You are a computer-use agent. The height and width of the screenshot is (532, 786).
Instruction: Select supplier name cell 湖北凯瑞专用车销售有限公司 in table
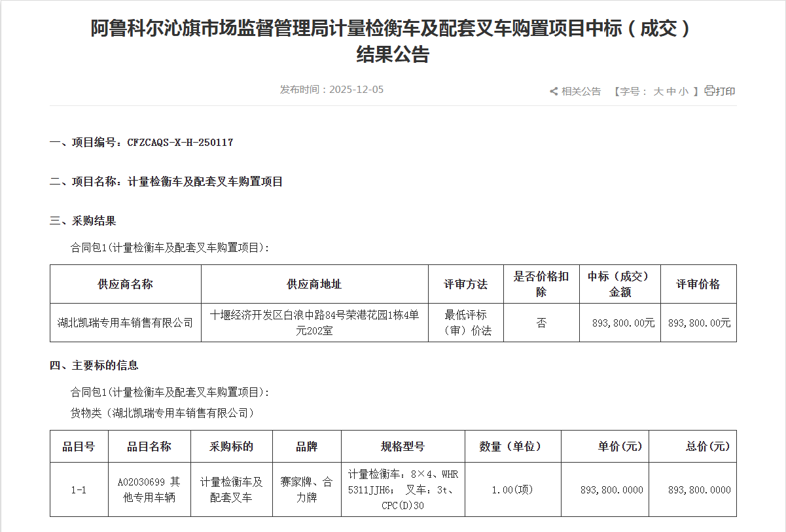[125, 323]
